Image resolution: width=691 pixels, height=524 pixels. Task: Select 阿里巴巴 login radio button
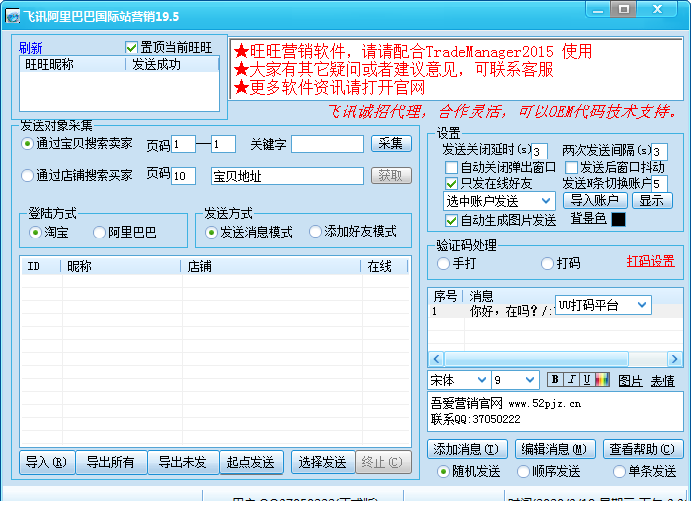coord(99,232)
